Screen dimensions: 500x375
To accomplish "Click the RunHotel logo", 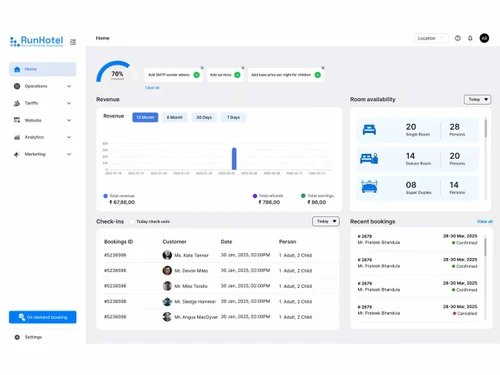I will point(37,42).
